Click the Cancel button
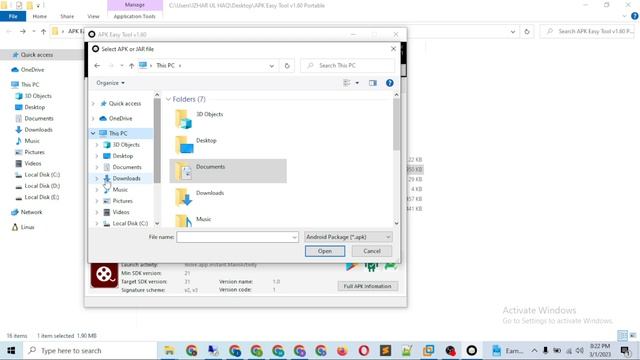The height and width of the screenshot is (360, 640). pos(372,251)
